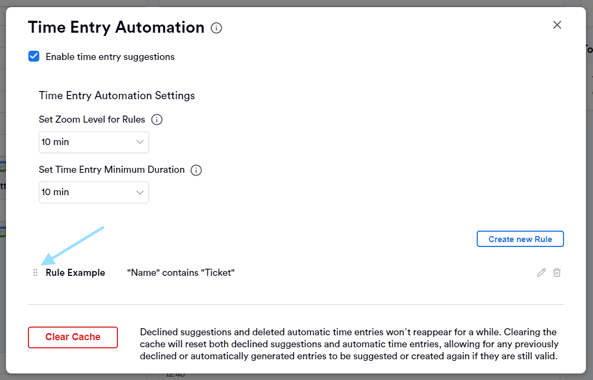Show info for Set Time Entry Minimum Duration
This screenshot has width=593, height=380.
click(196, 170)
